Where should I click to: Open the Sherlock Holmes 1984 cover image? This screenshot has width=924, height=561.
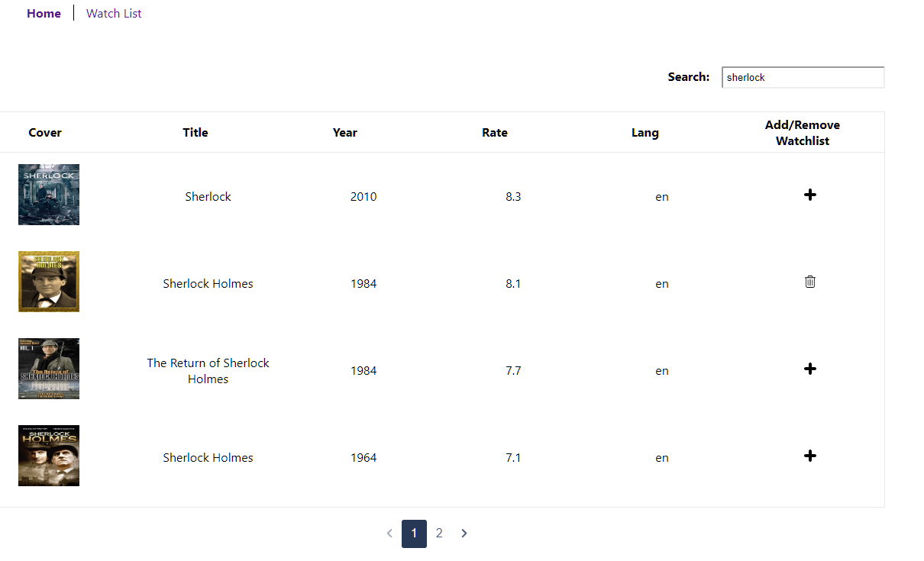tap(49, 282)
